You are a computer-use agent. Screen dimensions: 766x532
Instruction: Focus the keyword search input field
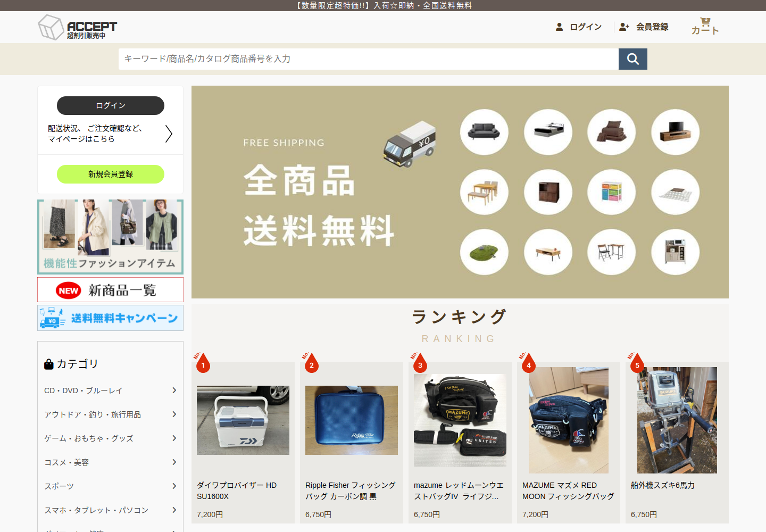tap(369, 59)
